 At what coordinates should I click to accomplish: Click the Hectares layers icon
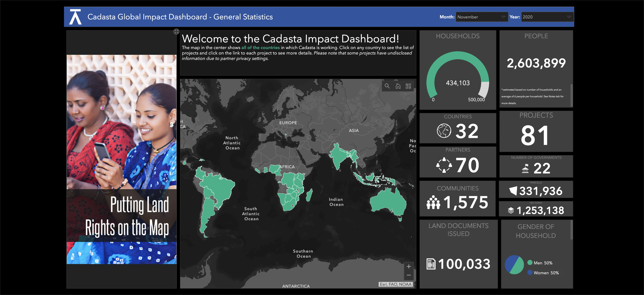coord(511,210)
